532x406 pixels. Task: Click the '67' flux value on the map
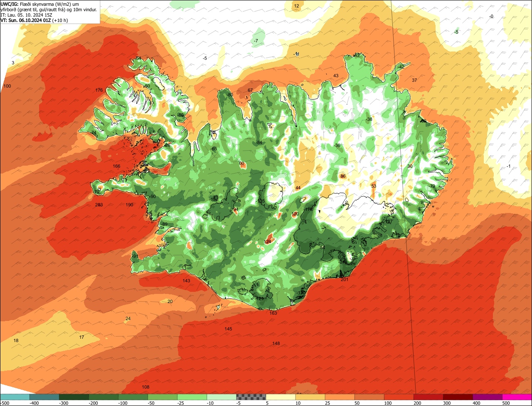(250, 90)
